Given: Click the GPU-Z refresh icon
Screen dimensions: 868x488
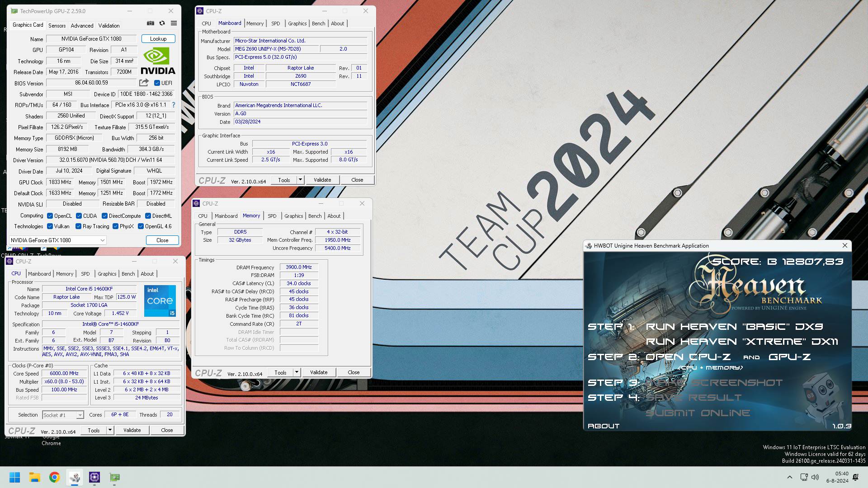Looking at the screenshot, I should coord(162,23).
